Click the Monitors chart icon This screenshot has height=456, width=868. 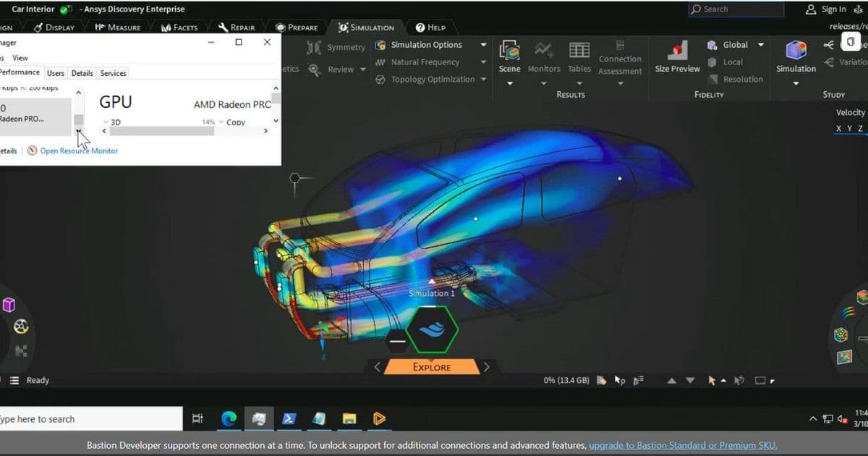coord(544,50)
